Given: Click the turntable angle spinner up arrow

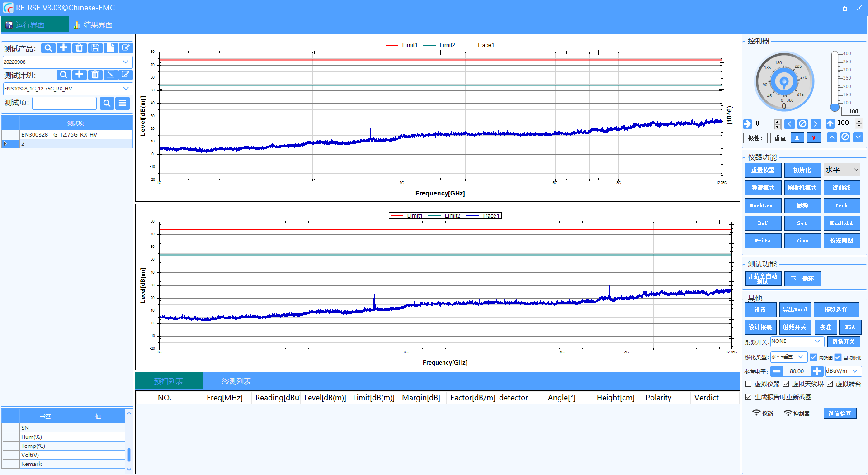Looking at the screenshot, I should coord(777,122).
